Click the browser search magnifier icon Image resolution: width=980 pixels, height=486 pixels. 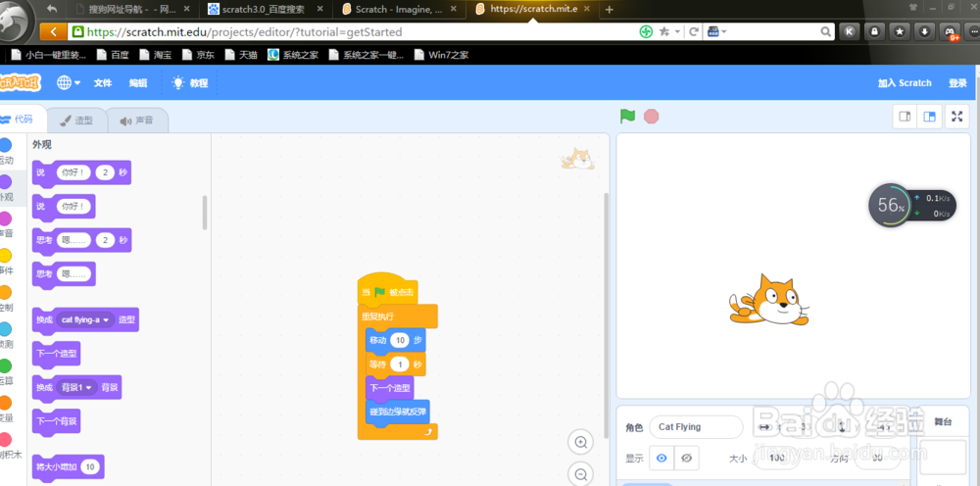pyautogui.click(x=825, y=32)
